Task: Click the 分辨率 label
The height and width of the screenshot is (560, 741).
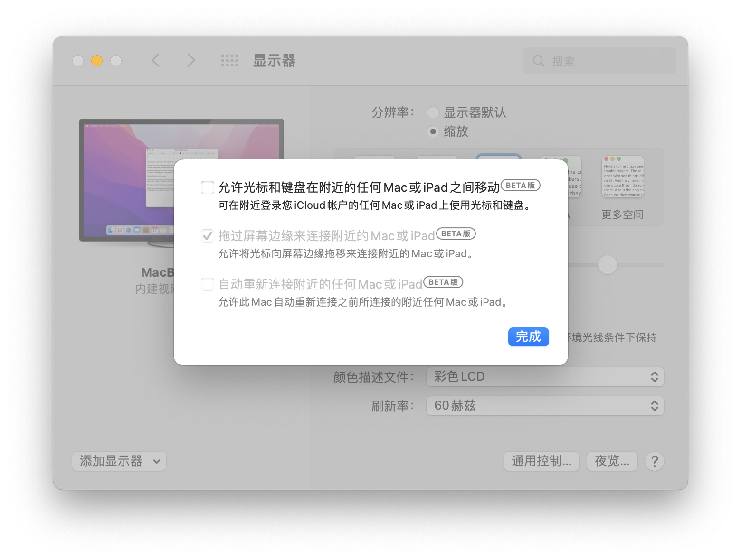Action: pyautogui.click(x=393, y=112)
